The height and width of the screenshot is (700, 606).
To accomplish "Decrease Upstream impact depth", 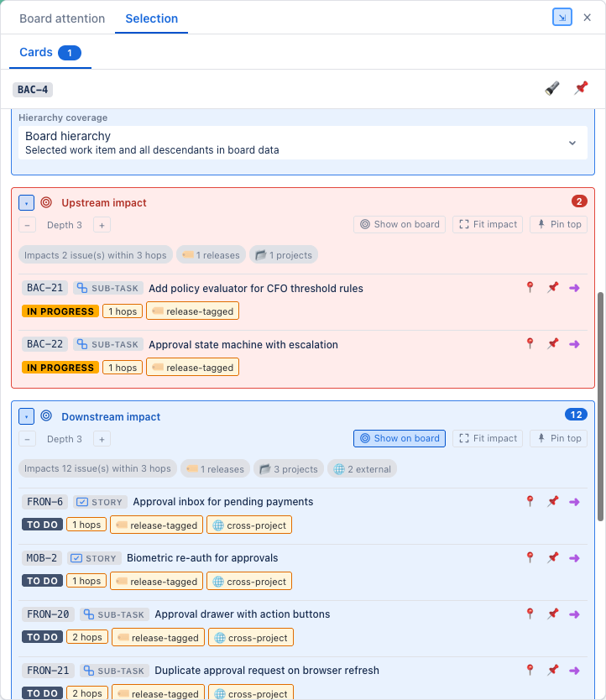I will (x=27, y=225).
